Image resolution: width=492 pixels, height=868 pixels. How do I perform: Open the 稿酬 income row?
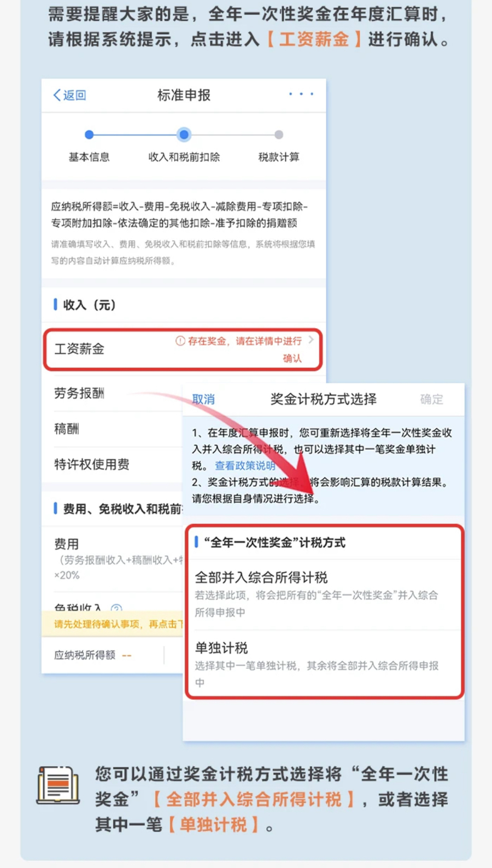[113, 429]
